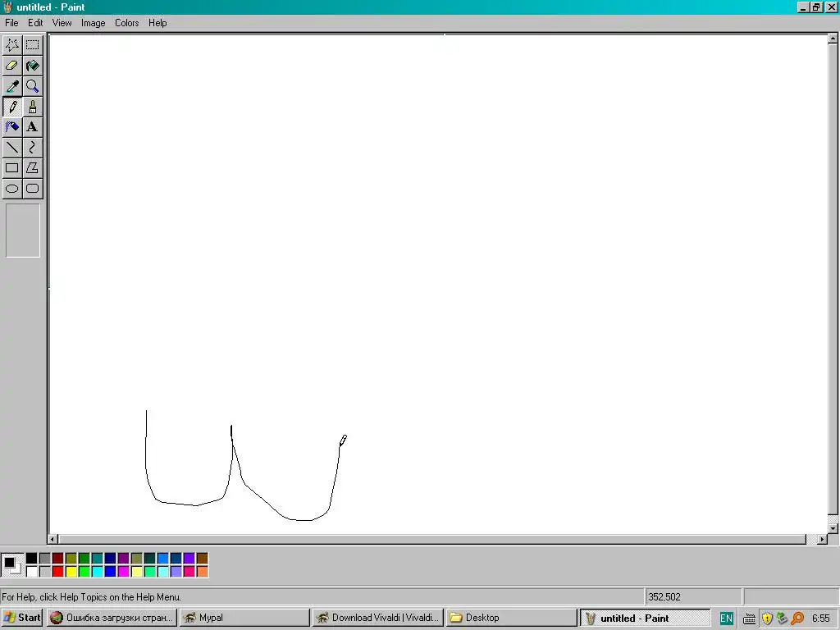Select the teal palette color

(98, 559)
